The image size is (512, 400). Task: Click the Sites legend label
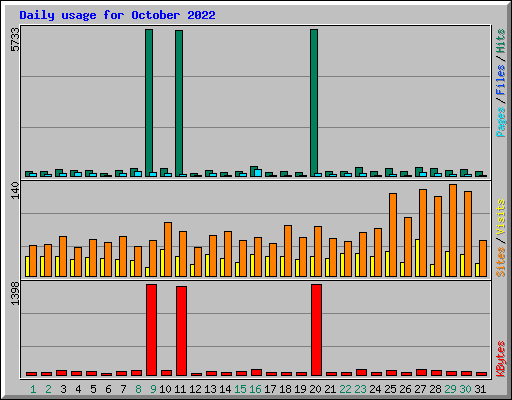point(501,262)
